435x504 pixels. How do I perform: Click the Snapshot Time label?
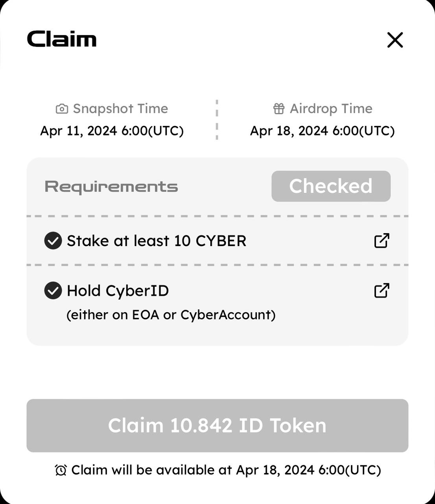120,109
